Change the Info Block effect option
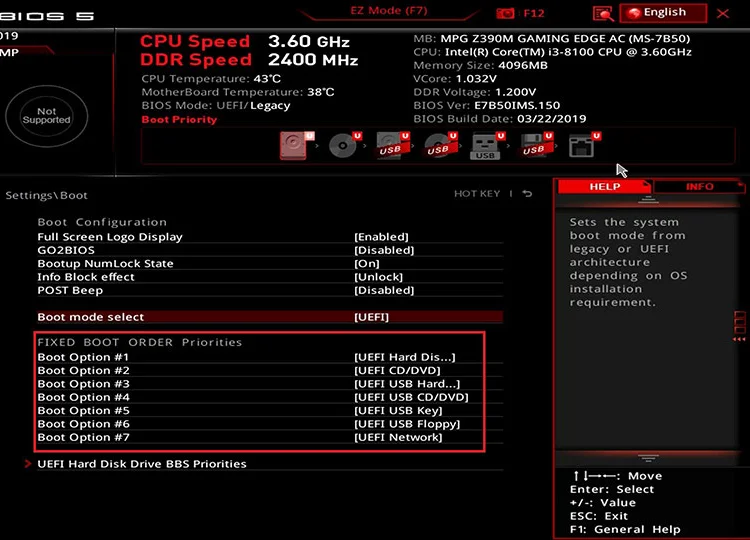The height and width of the screenshot is (540, 750). pos(270,277)
